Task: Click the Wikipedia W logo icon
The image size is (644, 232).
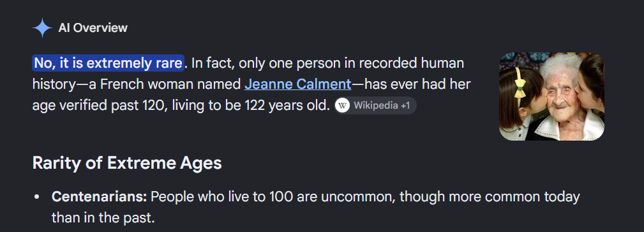Action: (x=343, y=105)
